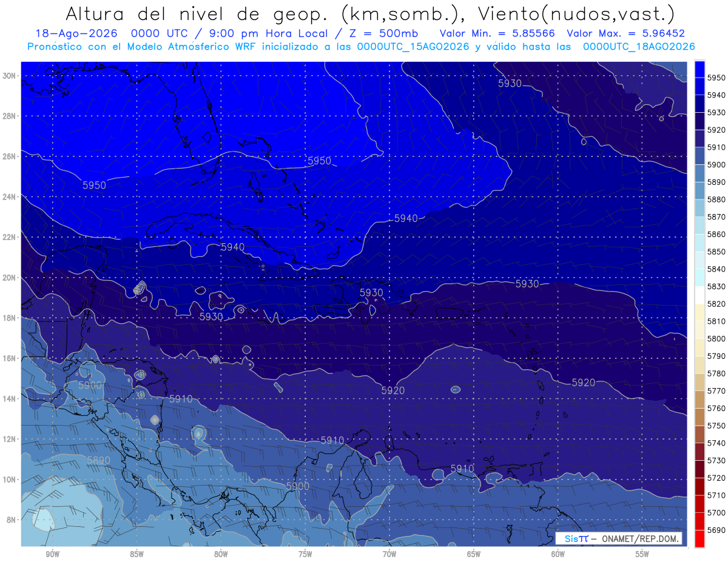
Task: Click the '5880' value on the color scale
Action: (716, 199)
